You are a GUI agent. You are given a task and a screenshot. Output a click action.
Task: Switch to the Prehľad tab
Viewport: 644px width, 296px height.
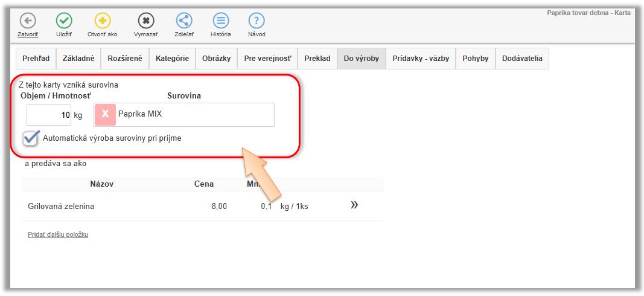[x=36, y=59]
